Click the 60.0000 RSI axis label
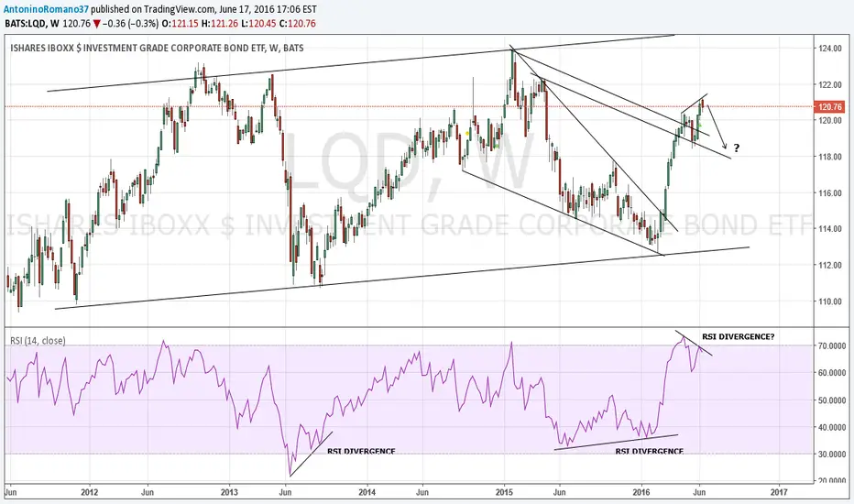The width and height of the screenshot is (854, 504). 832,373
